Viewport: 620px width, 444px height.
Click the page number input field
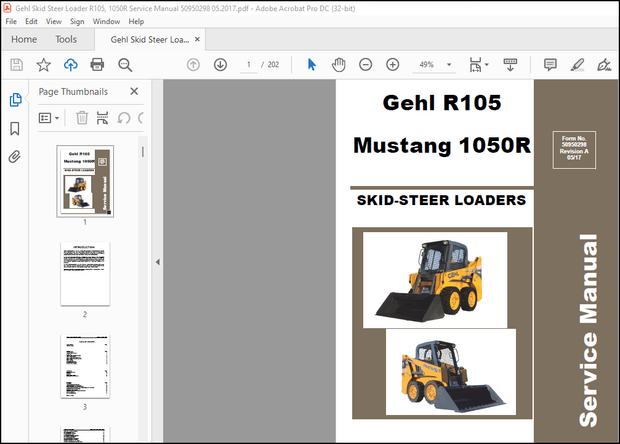point(249,64)
